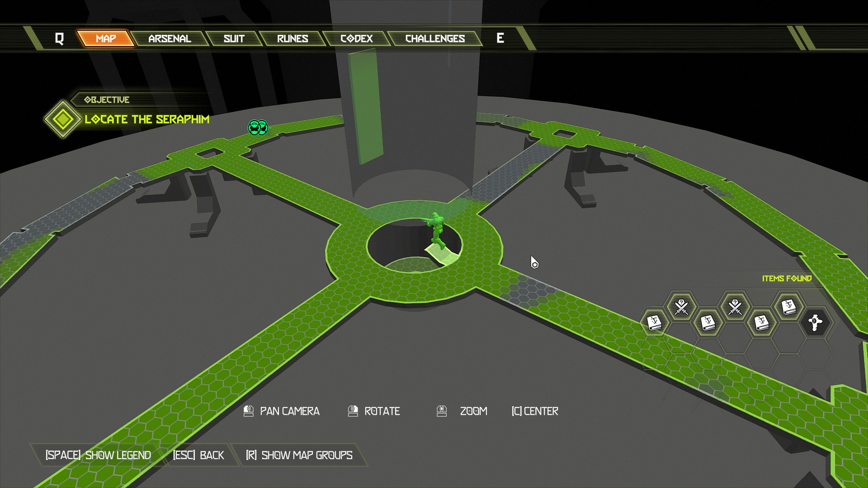Switch to the Codex tab

(356, 39)
